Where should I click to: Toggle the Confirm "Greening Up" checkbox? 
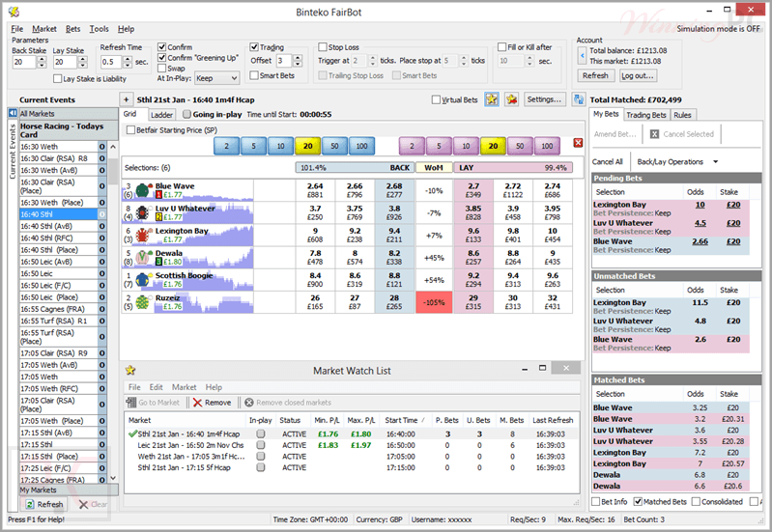[x=161, y=58]
